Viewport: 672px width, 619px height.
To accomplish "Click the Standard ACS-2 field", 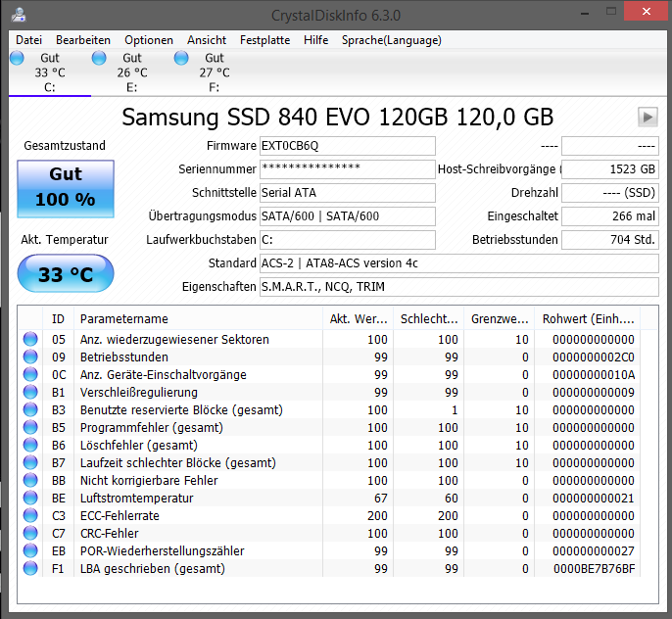I will point(459,263).
